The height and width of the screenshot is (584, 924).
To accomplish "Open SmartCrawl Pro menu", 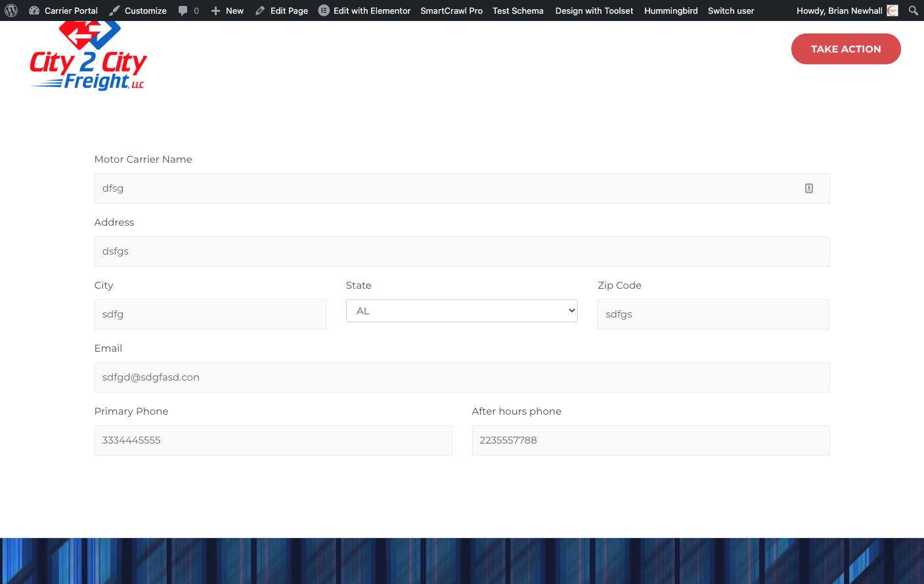I will point(452,10).
